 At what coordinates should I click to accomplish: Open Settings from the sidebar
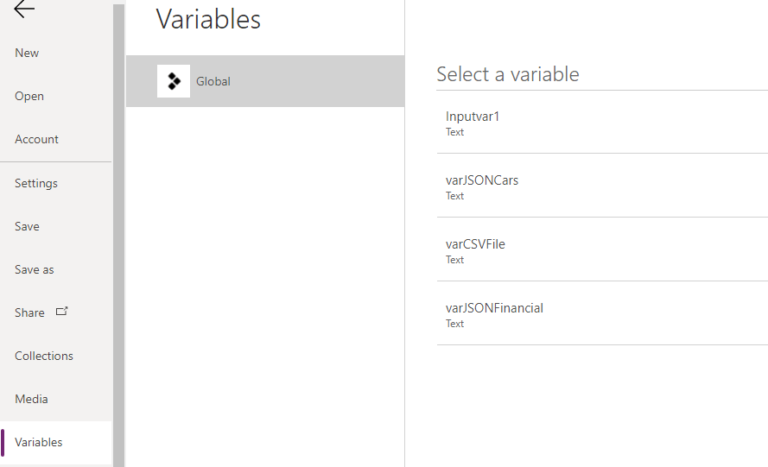pos(36,183)
